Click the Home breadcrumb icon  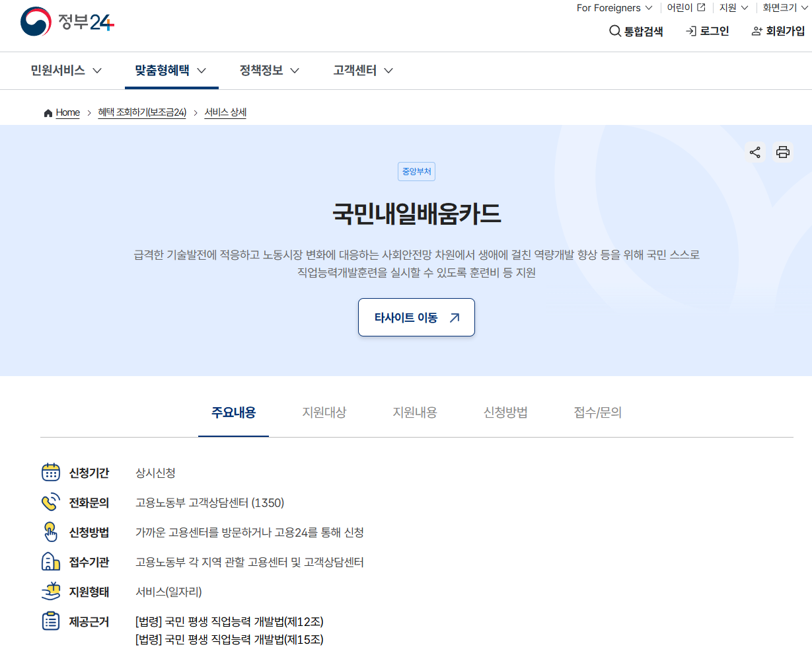48,113
